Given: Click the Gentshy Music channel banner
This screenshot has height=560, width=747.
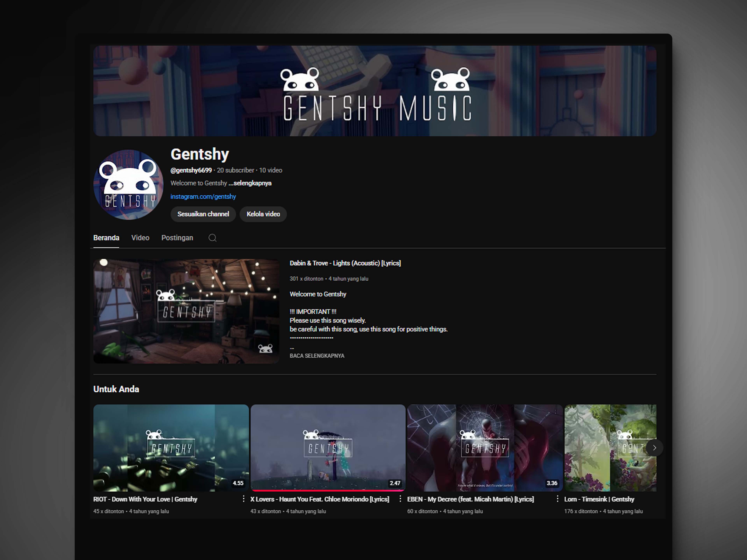Looking at the screenshot, I should tap(374, 91).
